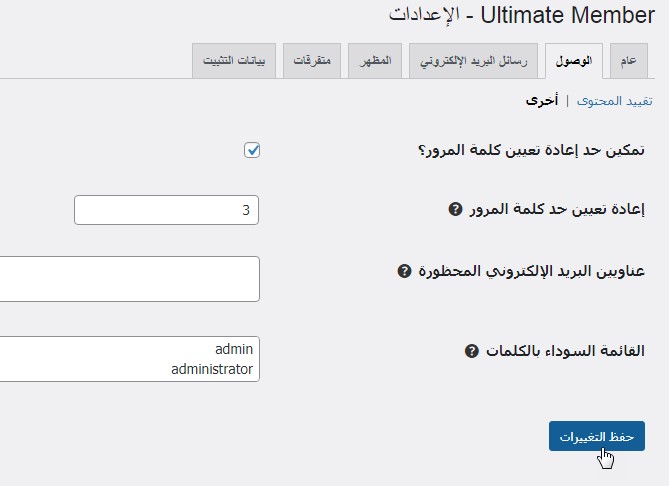
Task: Open the المظهر tab
Action: point(375,61)
